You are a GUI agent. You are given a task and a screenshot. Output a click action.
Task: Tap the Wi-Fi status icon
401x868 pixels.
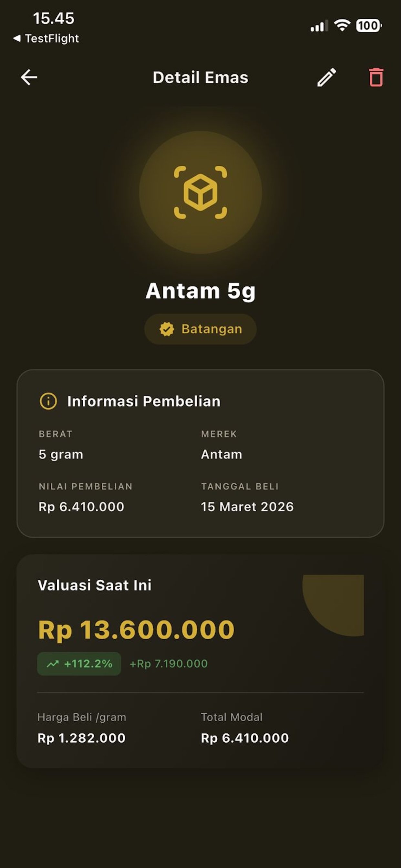(342, 25)
